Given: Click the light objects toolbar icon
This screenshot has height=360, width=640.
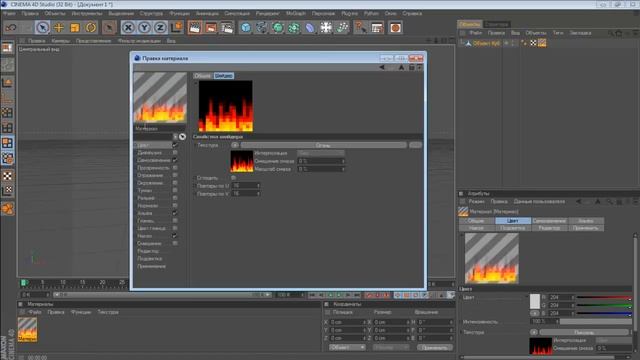Looking at the screenshot, I should (342, 27).
